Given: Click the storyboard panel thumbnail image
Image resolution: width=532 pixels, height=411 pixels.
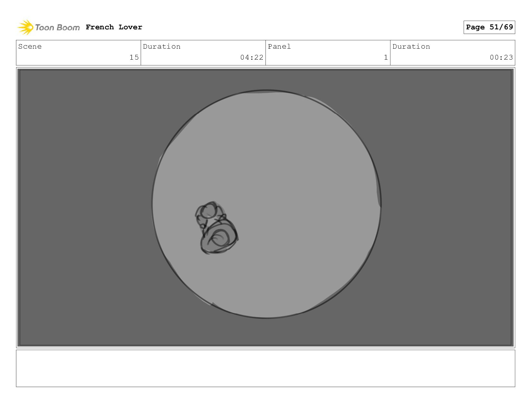Looking at the screenshot, I should click(x=265, y=208).
